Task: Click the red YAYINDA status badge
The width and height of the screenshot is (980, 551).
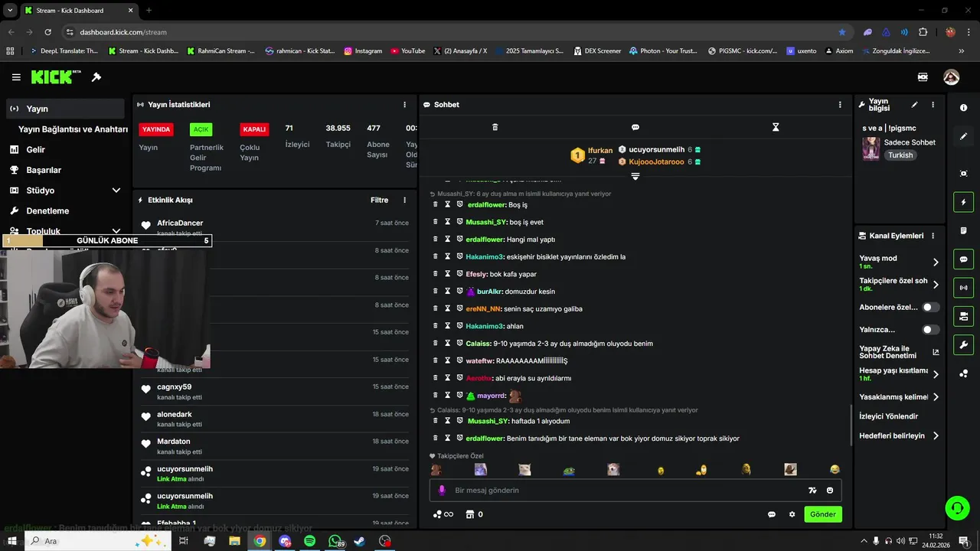Action: (x=155, y=129)
